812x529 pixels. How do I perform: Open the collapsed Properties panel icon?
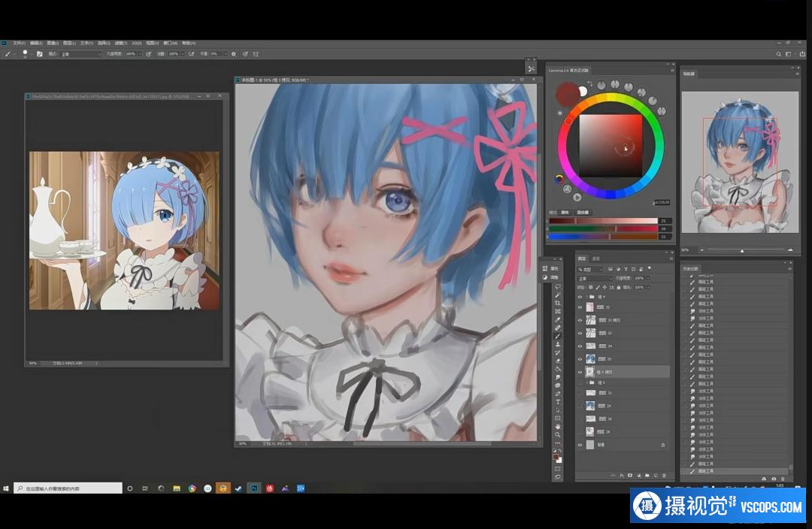point(545,268)
